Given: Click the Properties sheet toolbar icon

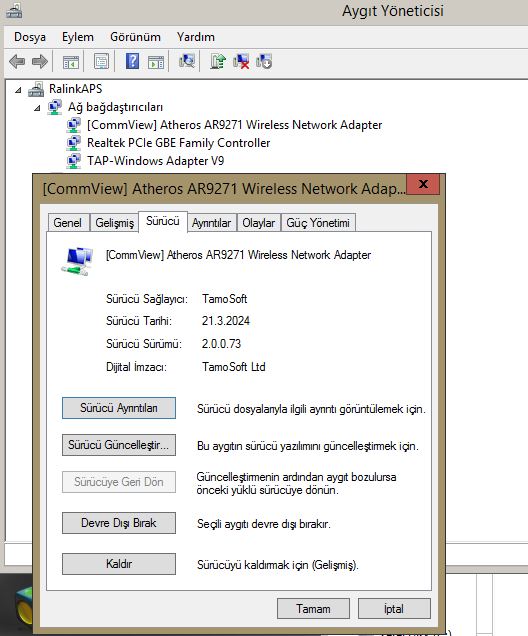Looking at the screenshot, I should (101, 62).
